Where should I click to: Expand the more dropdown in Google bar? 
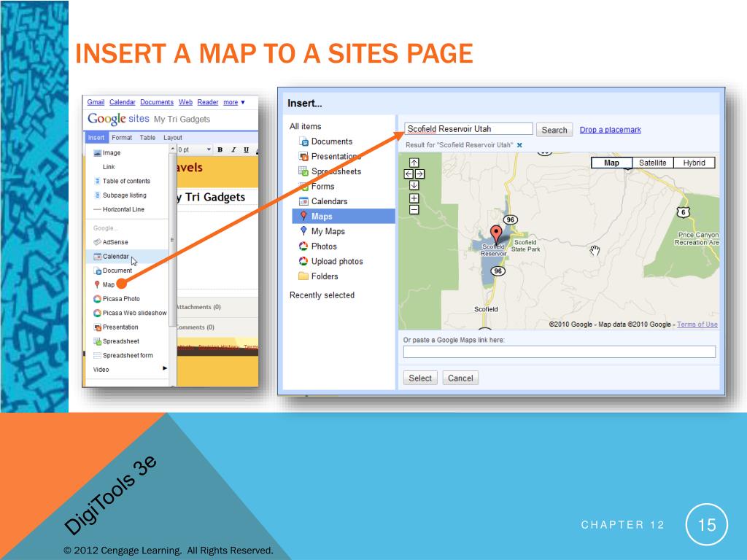tap(234, 102)
